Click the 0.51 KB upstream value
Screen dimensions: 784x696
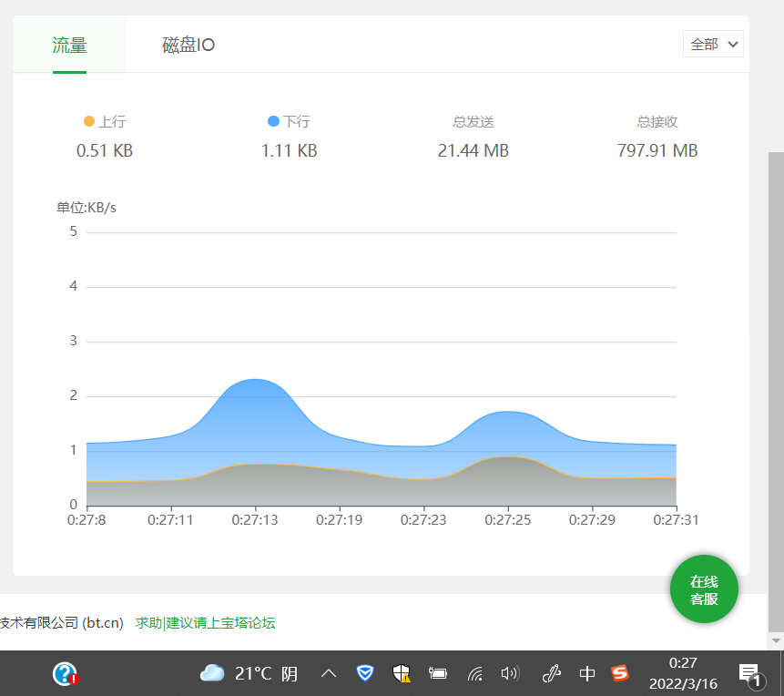click(105, 150)
